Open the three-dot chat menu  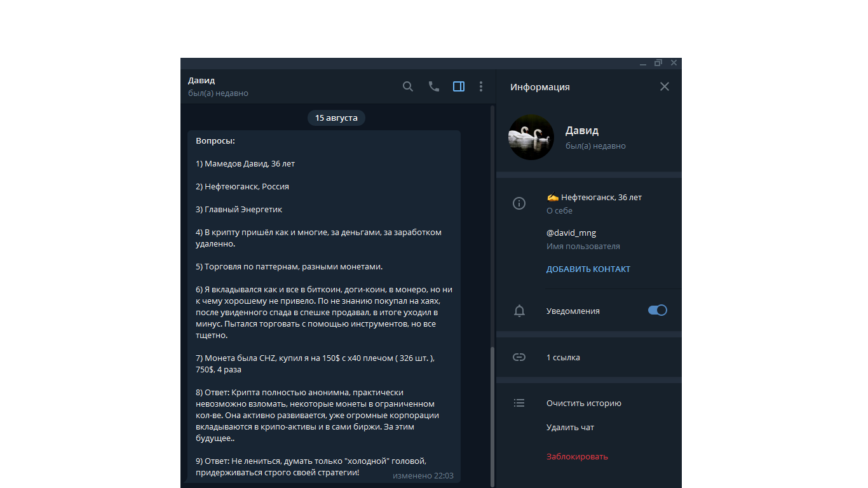[481, 86]
